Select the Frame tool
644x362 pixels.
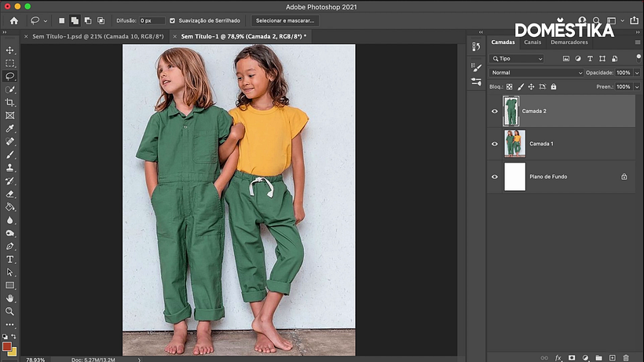pos(10,115)
